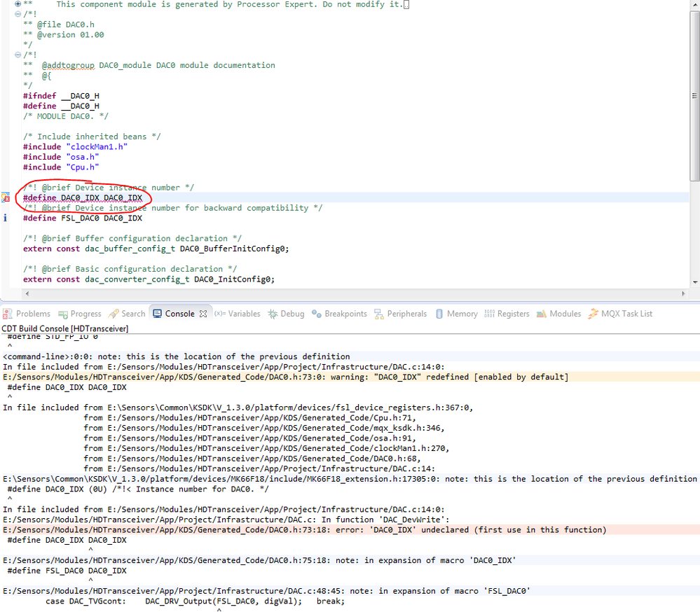Screen dimensions: 700x612
Task: Open the Modules tab
Action: pos(559,314)
